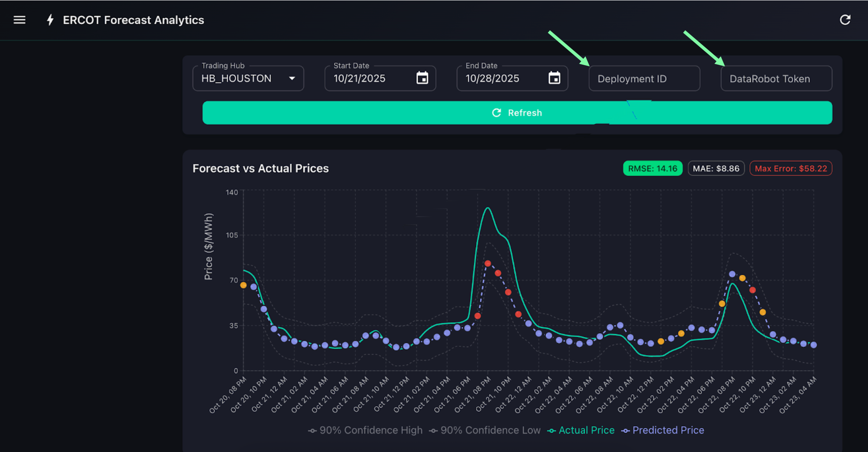This screenshot has height=452, width=868.
Task: Click the lightning bolt app logo
Action: click(x=50, y=20)
